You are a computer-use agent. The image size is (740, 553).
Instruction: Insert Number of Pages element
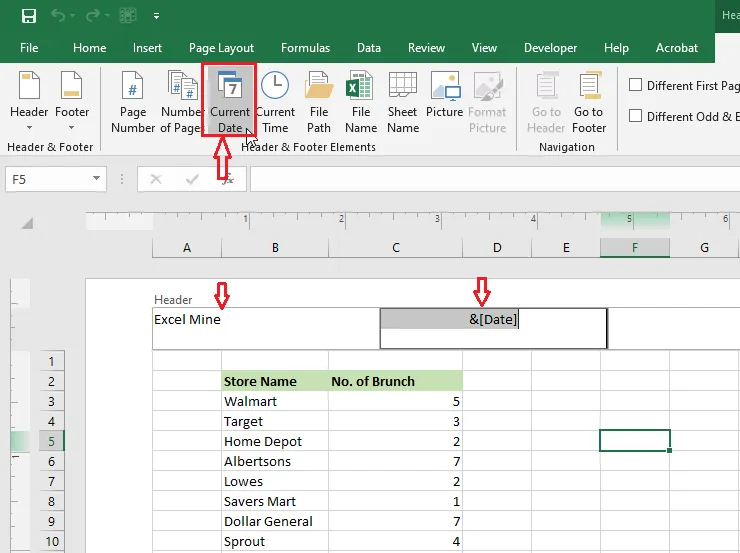(181, 102)
